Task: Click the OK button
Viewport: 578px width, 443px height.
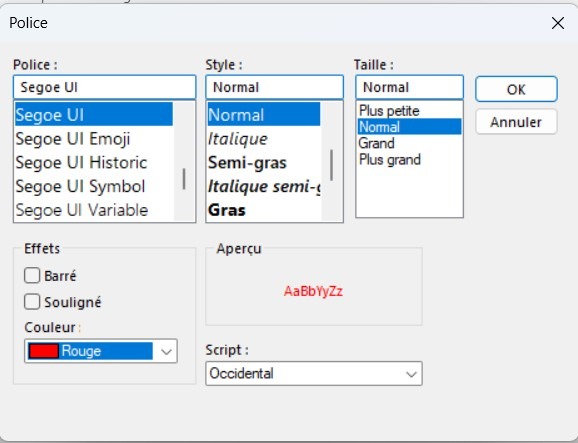Action: (516, 89)
